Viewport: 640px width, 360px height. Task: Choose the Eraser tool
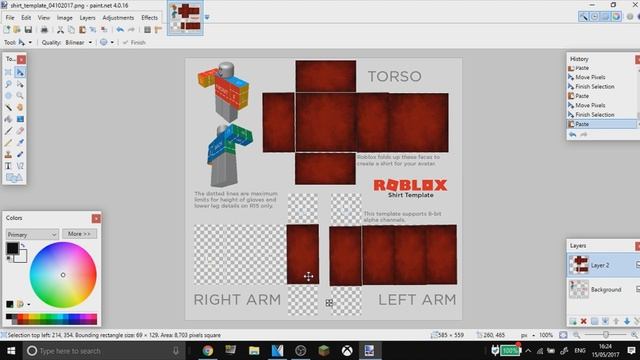20,131
